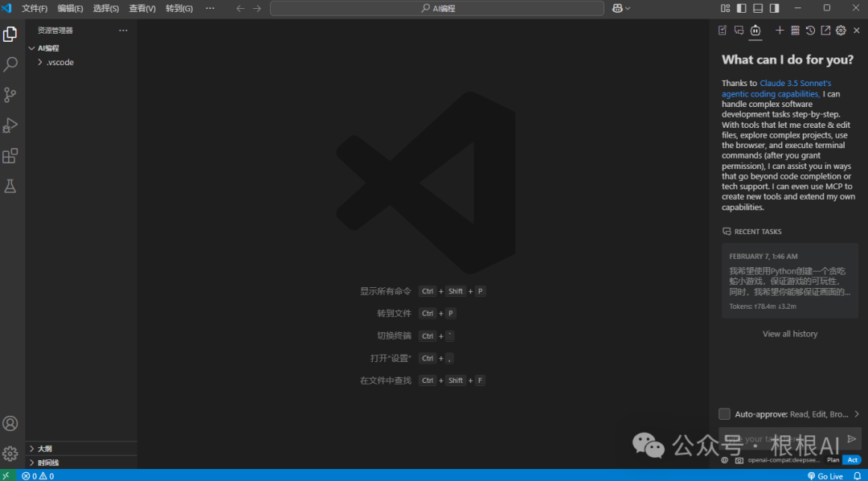
Task: Open Cline settings via the gear icon
Action: tap(841, 31)
